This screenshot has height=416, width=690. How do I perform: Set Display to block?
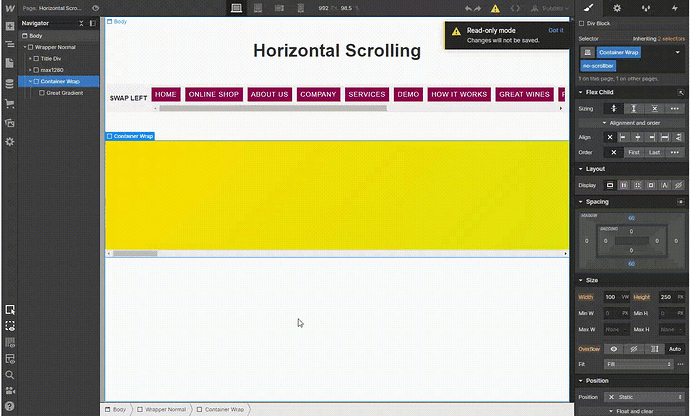[x=610, y=185]
